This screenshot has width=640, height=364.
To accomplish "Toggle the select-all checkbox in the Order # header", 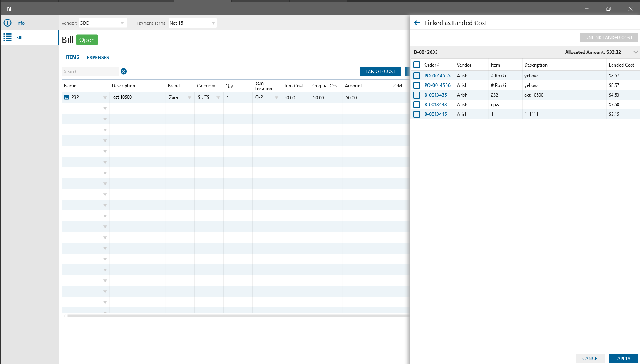I will click(x=417, y=65).
